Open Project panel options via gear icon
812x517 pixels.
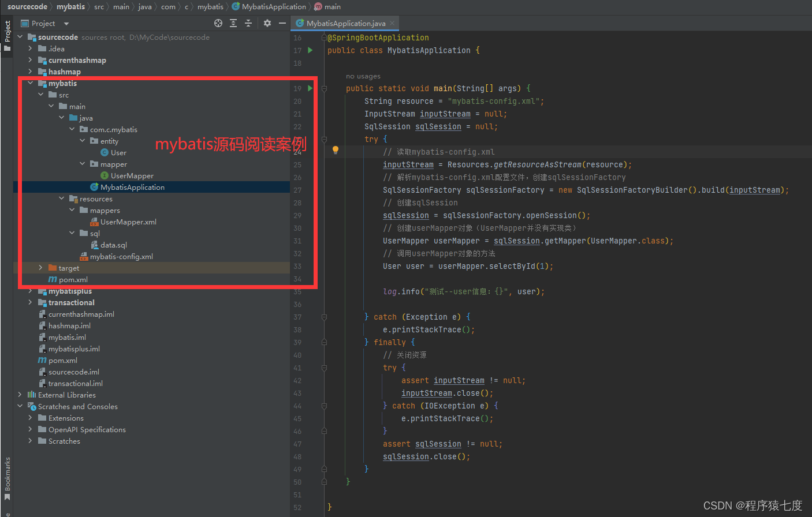click(x=267, y=23)
